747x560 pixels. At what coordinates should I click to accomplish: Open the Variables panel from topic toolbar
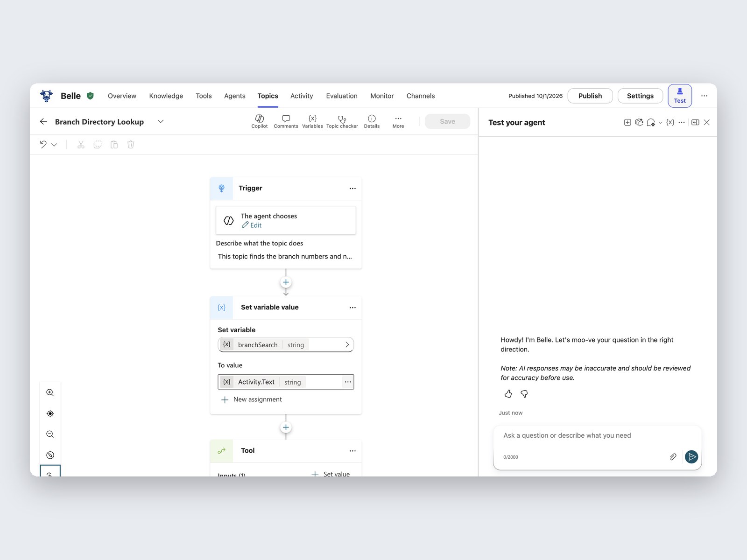312,121
